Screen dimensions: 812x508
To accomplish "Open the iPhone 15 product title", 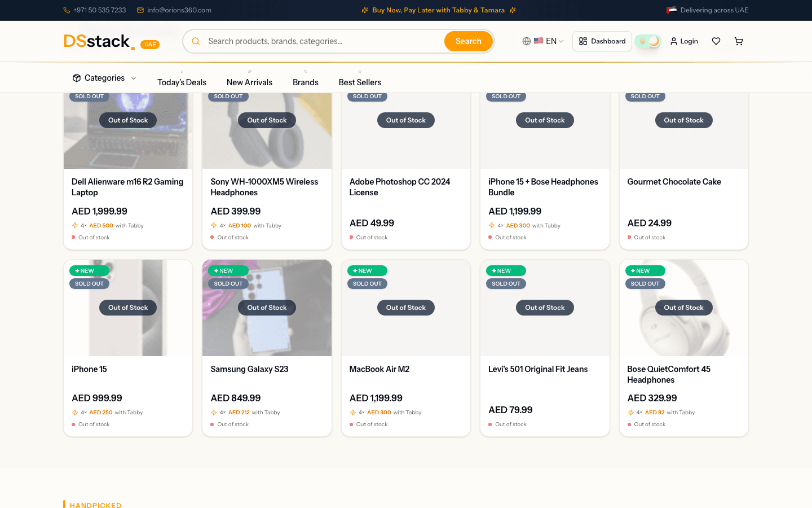I will click(89, 369).
